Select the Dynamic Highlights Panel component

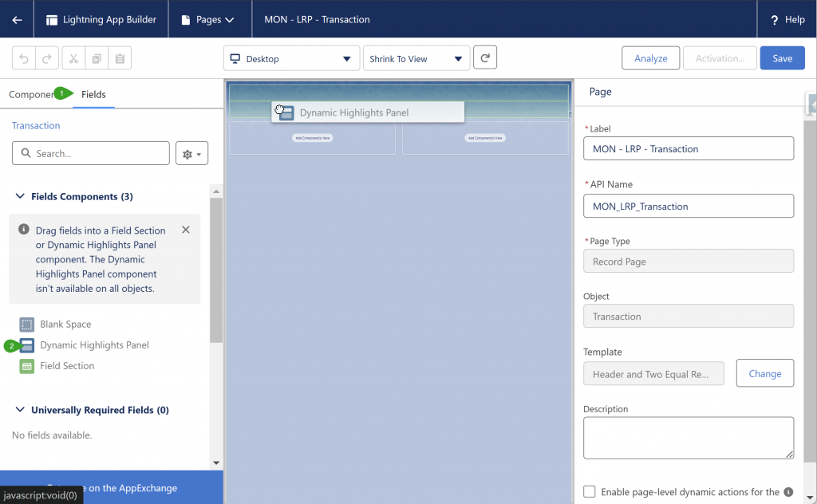[85, 345]
